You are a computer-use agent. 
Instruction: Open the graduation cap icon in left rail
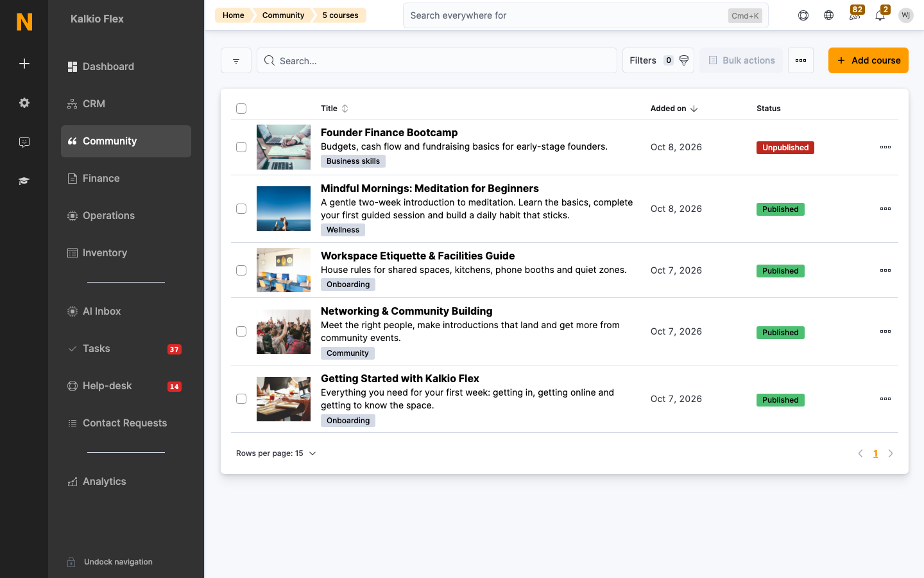24,181
